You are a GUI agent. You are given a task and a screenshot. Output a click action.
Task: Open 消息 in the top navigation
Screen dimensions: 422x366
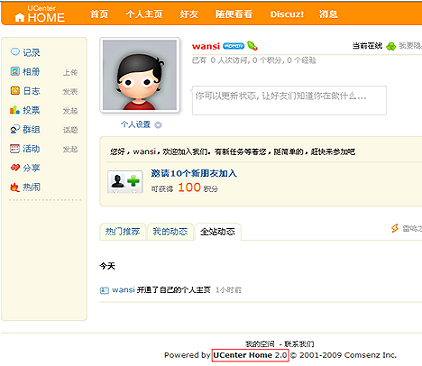[328, 14]
